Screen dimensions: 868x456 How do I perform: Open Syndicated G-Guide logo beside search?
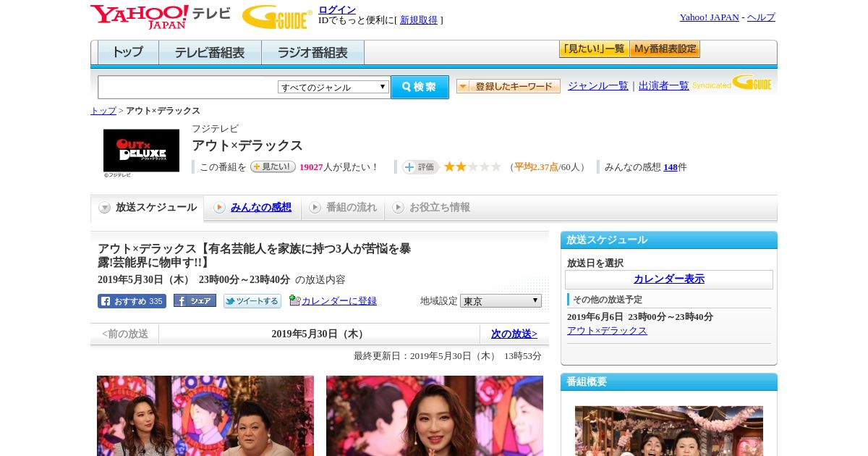(732, 83)
